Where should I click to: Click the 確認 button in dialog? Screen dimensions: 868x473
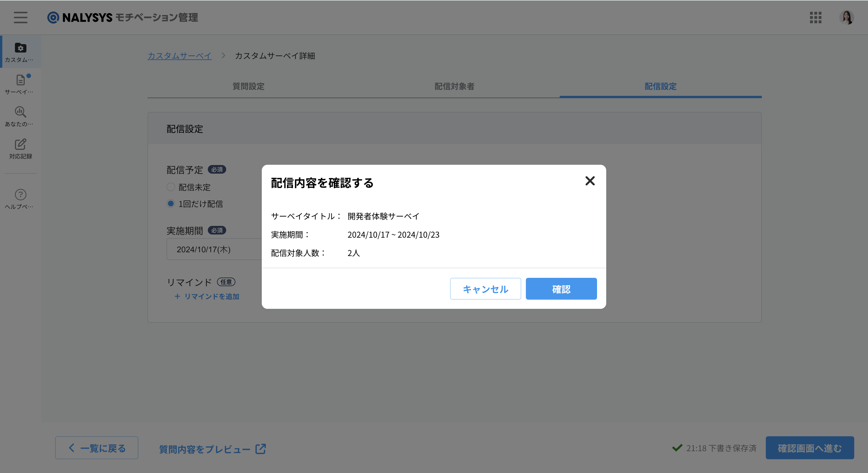coord(561,289)
